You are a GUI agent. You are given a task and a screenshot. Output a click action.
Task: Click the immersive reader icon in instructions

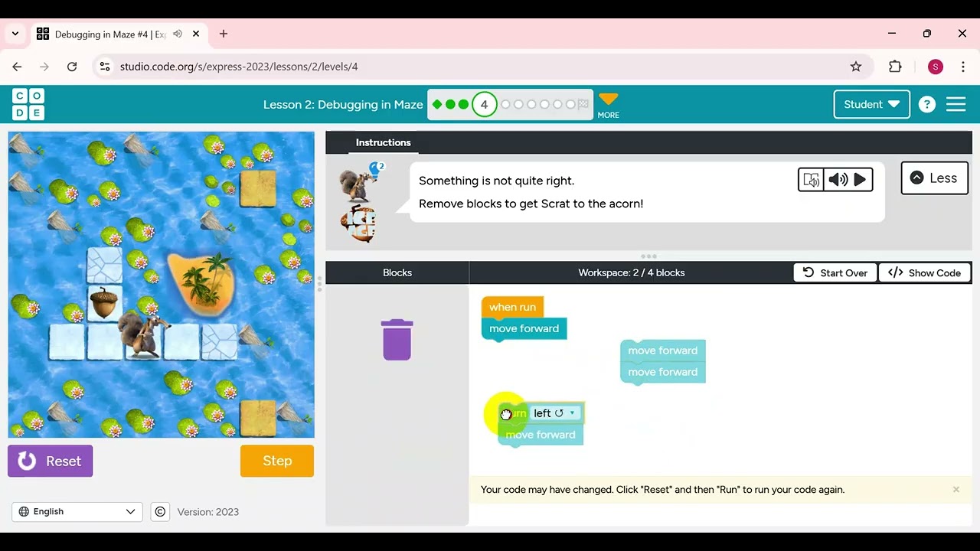pos(811,179)
